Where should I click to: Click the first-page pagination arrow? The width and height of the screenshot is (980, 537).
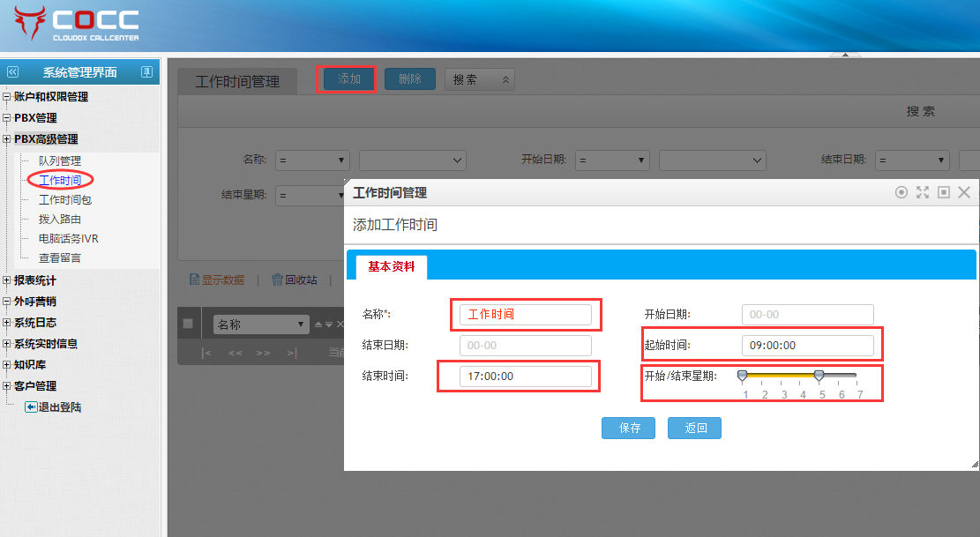coord(206,353)
